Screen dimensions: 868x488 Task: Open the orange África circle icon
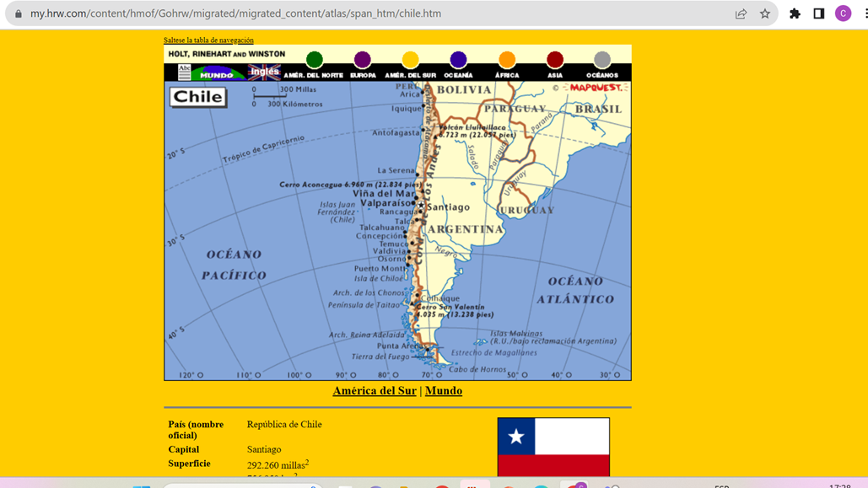506,60
